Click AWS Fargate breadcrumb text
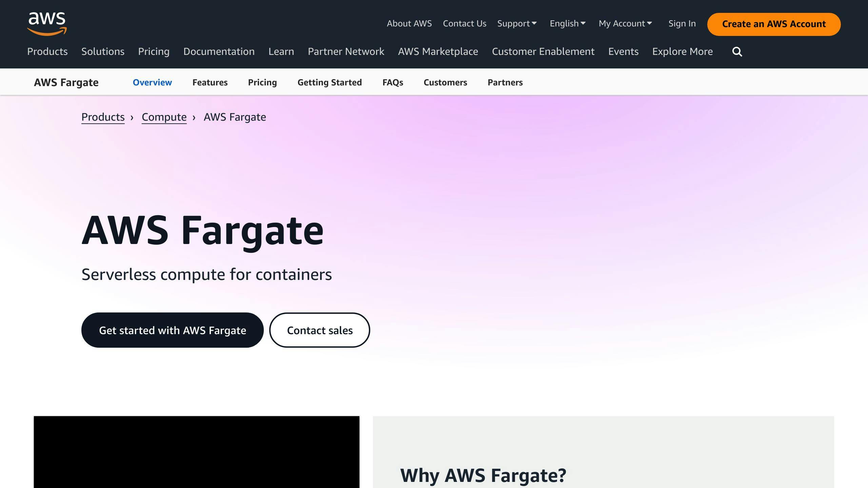Screen dimensions: 868x488 [235, 117]
